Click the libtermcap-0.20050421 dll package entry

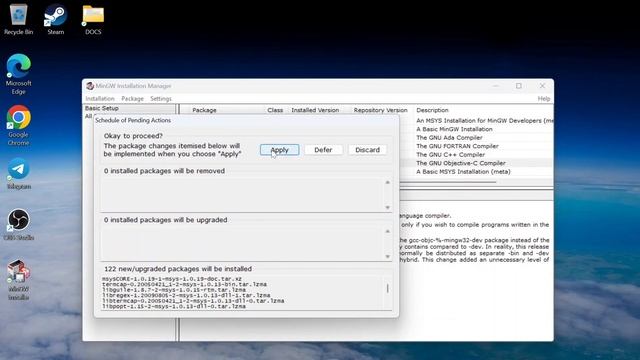point(193,301)
